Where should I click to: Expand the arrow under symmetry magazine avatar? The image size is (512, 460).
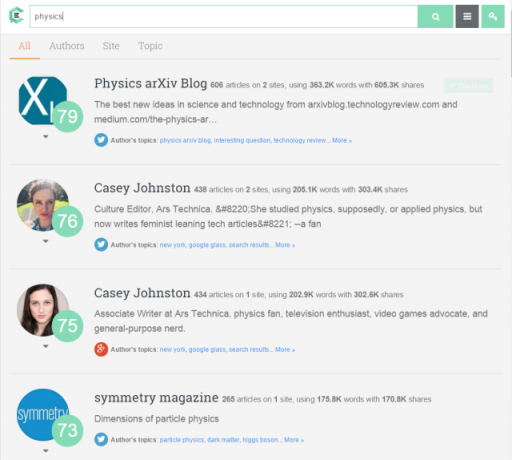click(46, 451)
